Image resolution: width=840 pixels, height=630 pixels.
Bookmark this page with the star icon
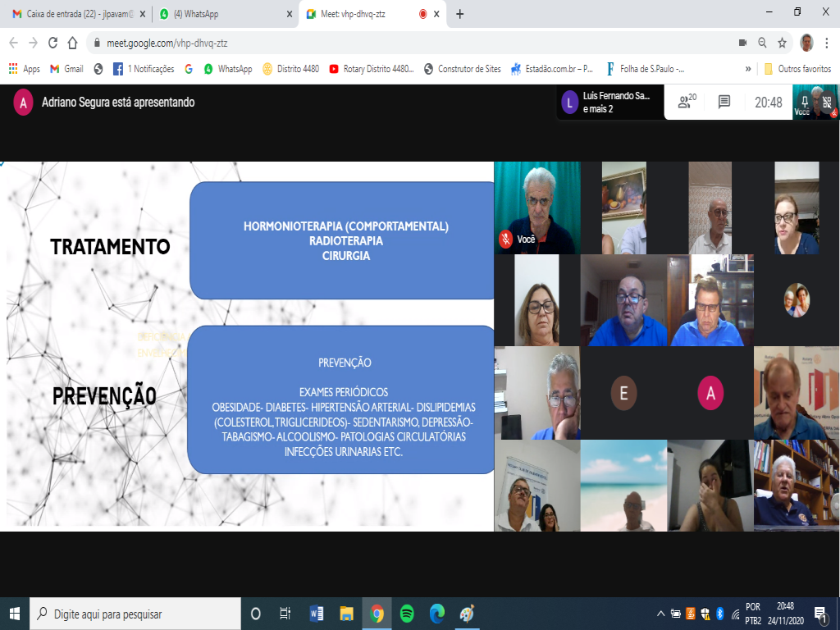[x=783, y=43]
